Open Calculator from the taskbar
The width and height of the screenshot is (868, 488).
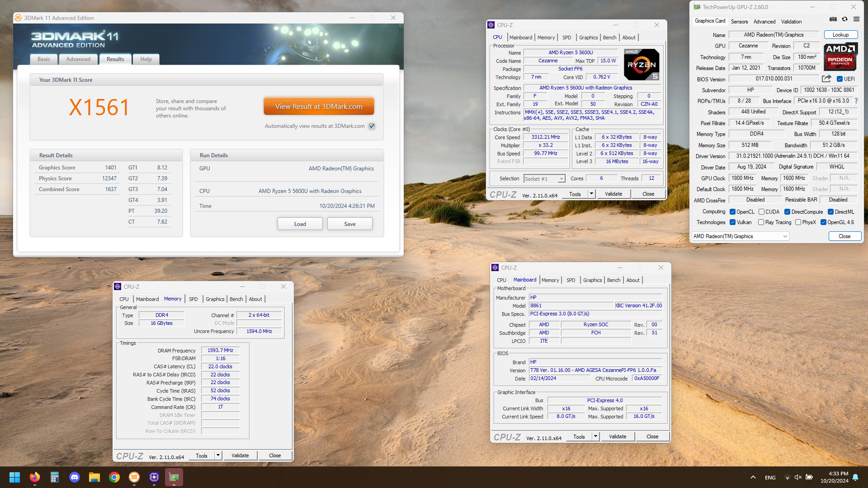[x=55, y=477]
